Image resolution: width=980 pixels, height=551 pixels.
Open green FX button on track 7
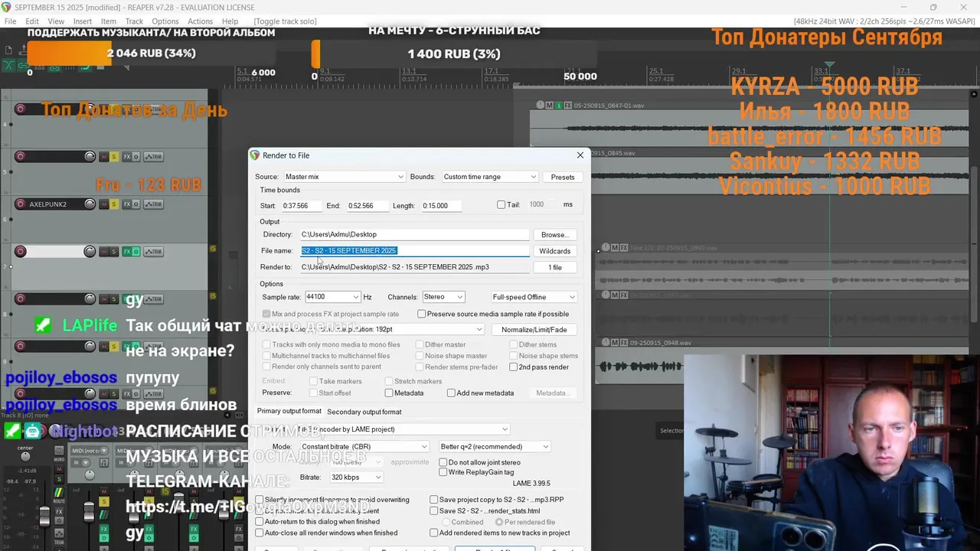point(126,252)
